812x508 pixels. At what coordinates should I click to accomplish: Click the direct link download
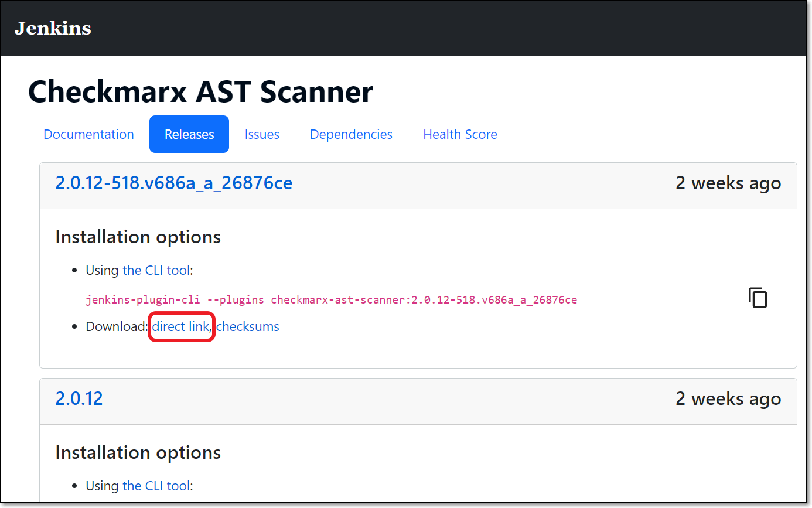tap(180, 326)
